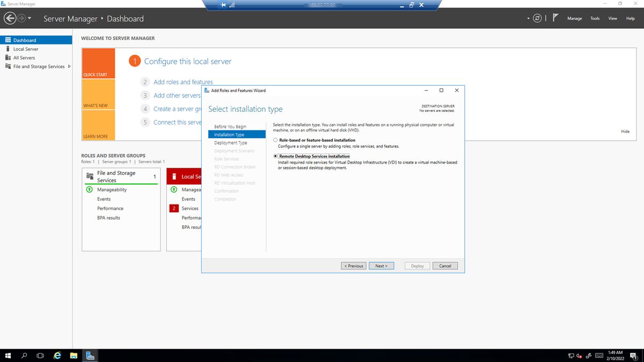Hide the welcome tile using the Hide link
This screenshot has height=362, width=644.
tap(625, 131)
